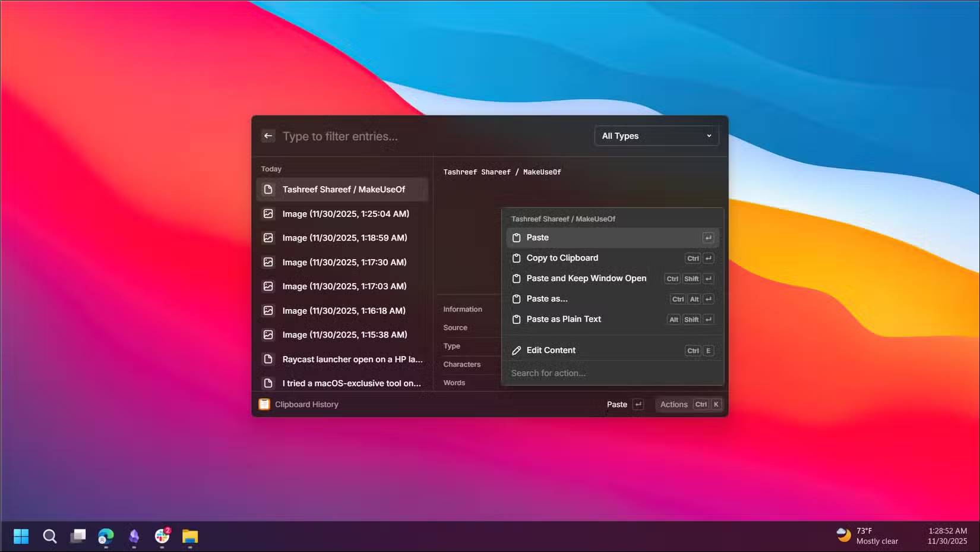Image resolution: width=980 pixels, height=552 pixels.
Task: Select Copy to Clipboard from the action menu
Action: coord(562,258)
